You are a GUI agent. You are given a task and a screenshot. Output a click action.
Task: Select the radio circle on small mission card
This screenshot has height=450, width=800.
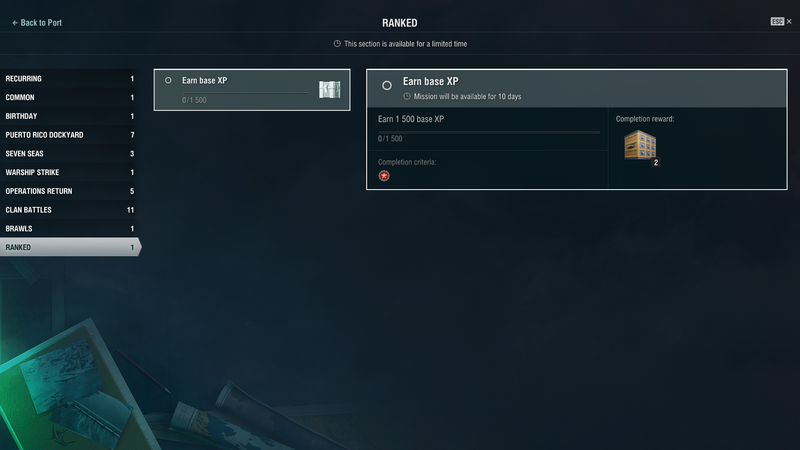pyautogui.click(x=168, y=80)
